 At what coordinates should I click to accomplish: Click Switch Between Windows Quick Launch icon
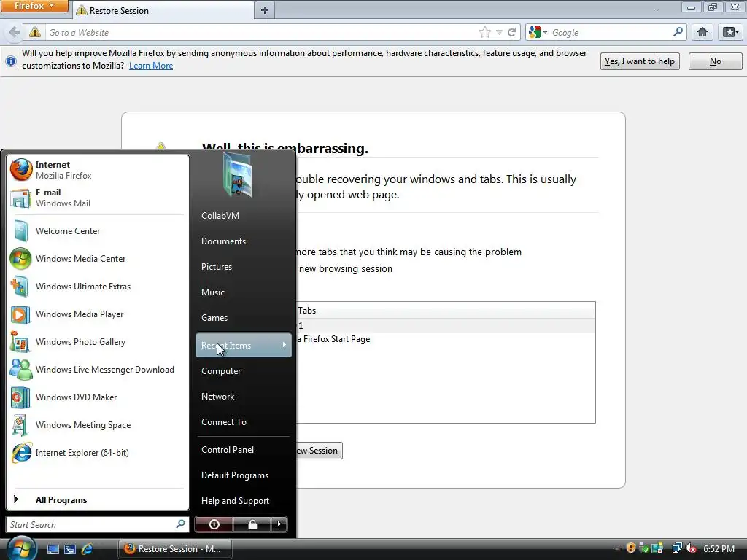point(70,549)
